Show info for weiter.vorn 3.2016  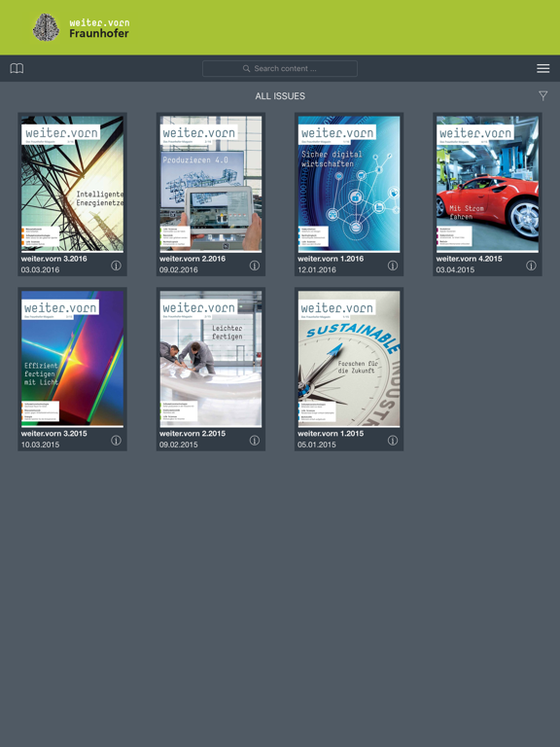point(117,266)
